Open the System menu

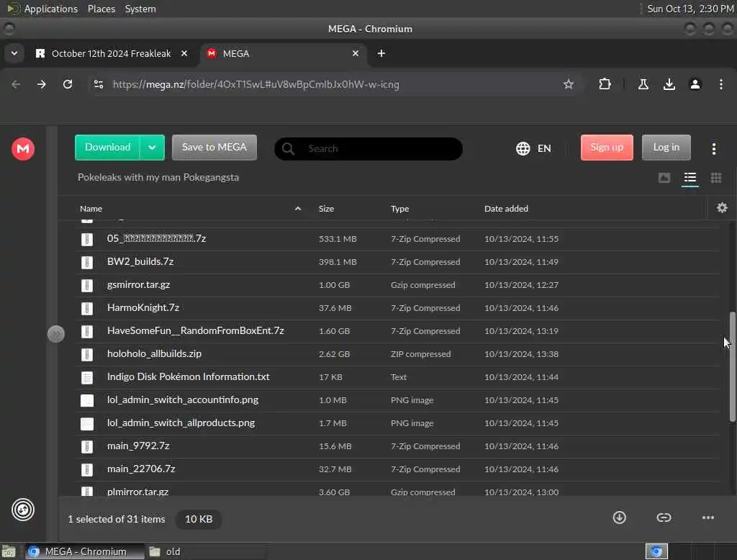pos(140,9)
